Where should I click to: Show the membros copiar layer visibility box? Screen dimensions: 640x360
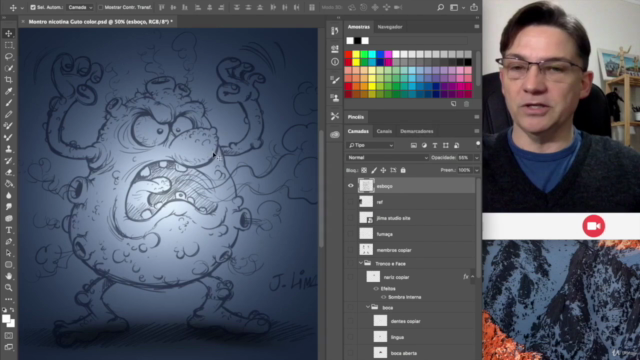(351, 250)
